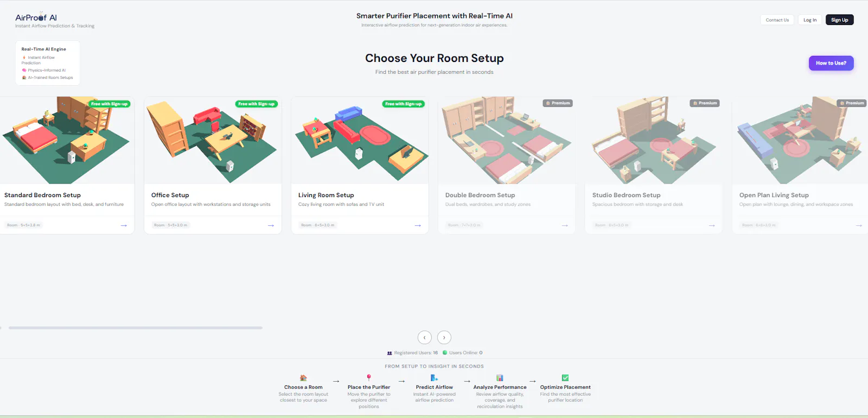Screen dimensions: 868x418
Task: Click the Choose a Room step label
Action: coord(303,388)
